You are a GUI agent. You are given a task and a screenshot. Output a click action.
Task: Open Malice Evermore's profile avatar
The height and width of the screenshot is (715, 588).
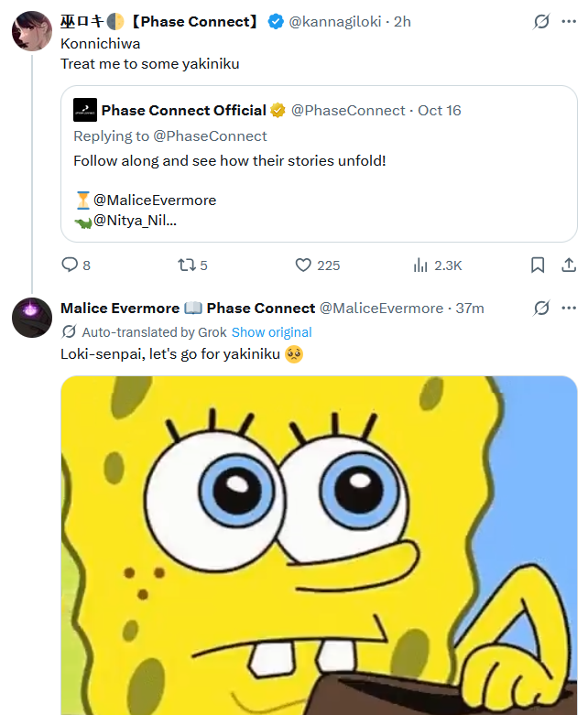pos(31,318)
